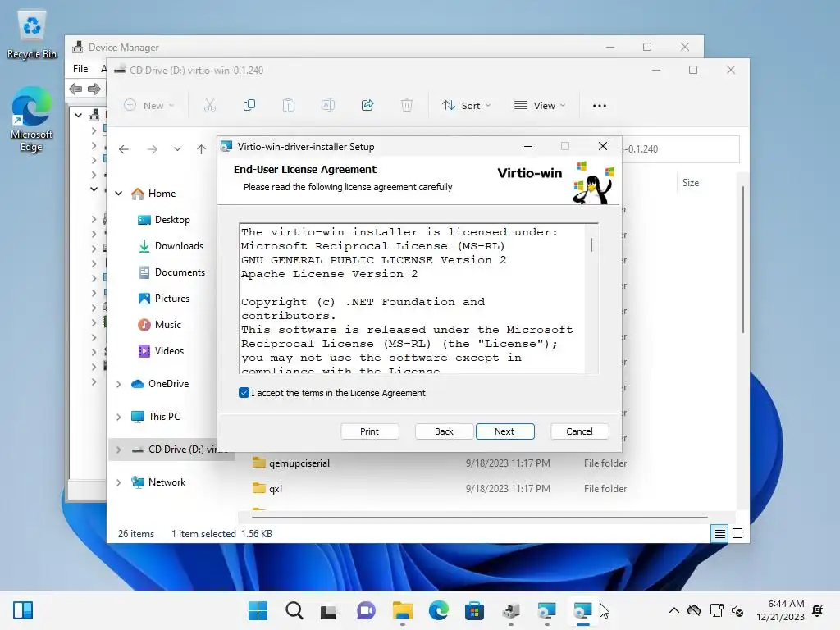Open clock and date notification area

(x=780, y=610)
